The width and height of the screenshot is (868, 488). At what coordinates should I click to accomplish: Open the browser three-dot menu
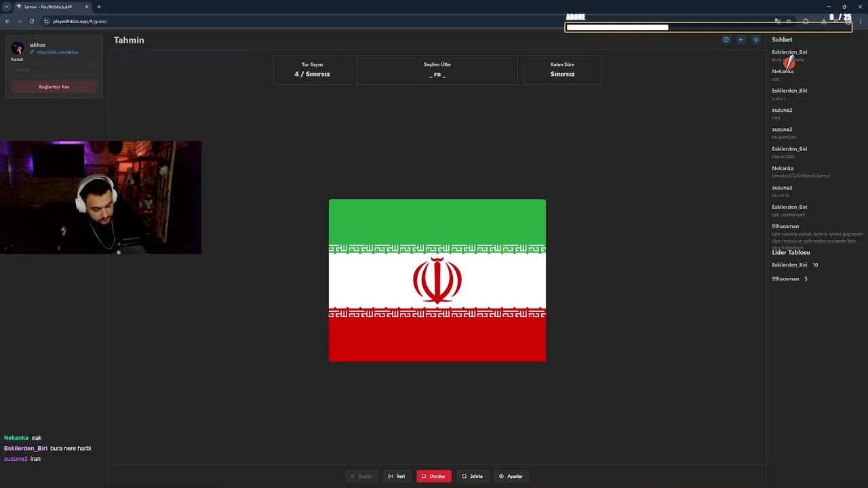860,21
